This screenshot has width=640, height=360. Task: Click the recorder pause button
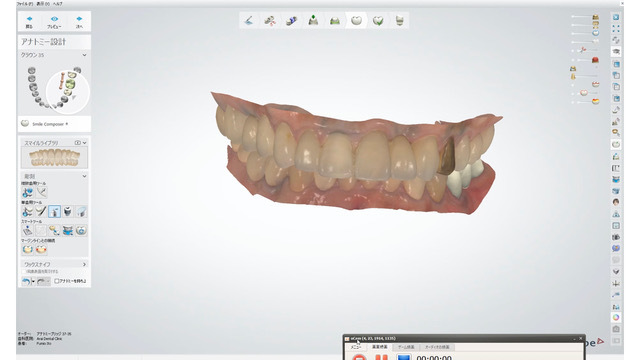[381, 358]
